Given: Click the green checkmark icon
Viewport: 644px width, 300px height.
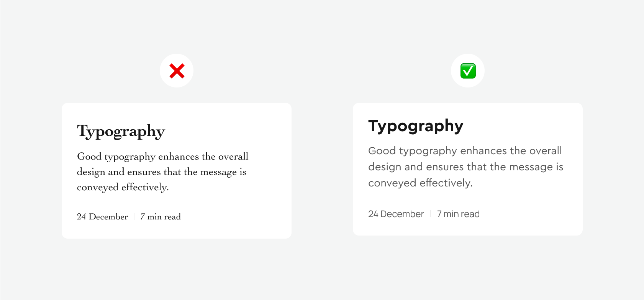Looking at the screenshot, I should (x=468, y=71).
